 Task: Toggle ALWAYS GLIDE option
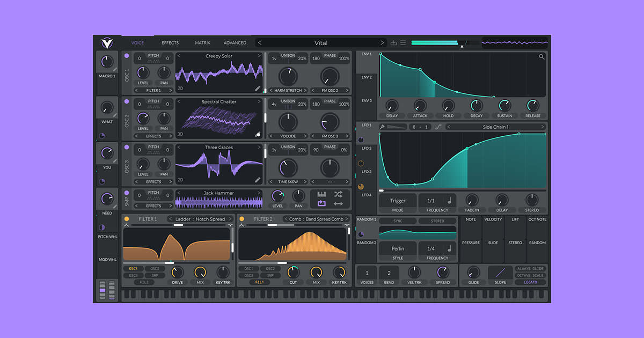531,268
